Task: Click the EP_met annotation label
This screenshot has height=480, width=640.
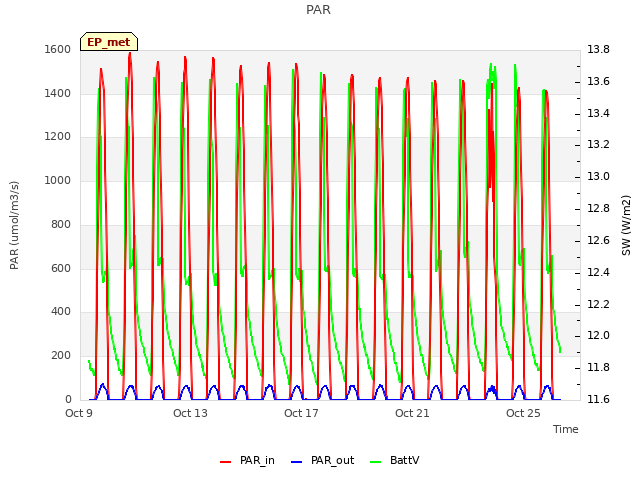Action: pyautogui.click(x=109, y=42)
